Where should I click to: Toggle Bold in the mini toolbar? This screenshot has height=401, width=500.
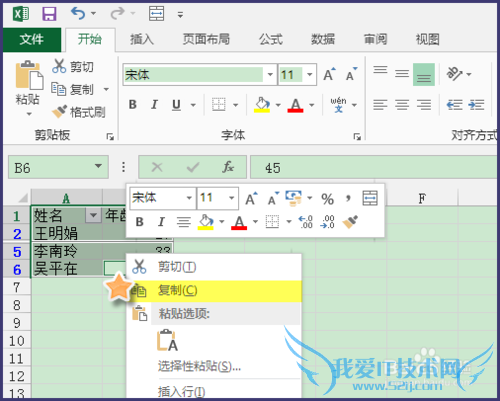(140, 222)
